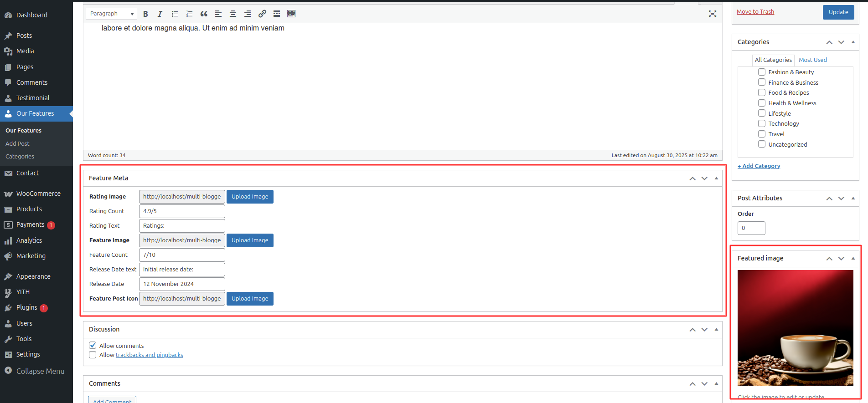Insert Read More tag

point(277,14)
